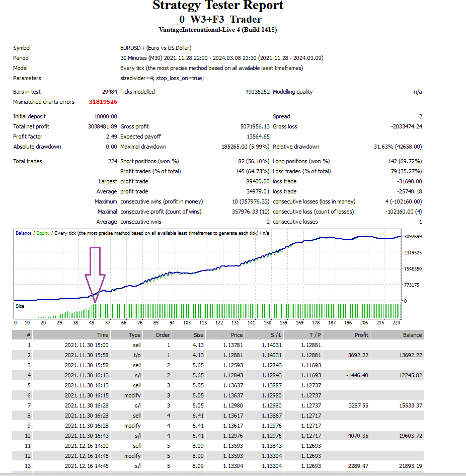Click the Time column header
The image size is (466, 476).
103,335
